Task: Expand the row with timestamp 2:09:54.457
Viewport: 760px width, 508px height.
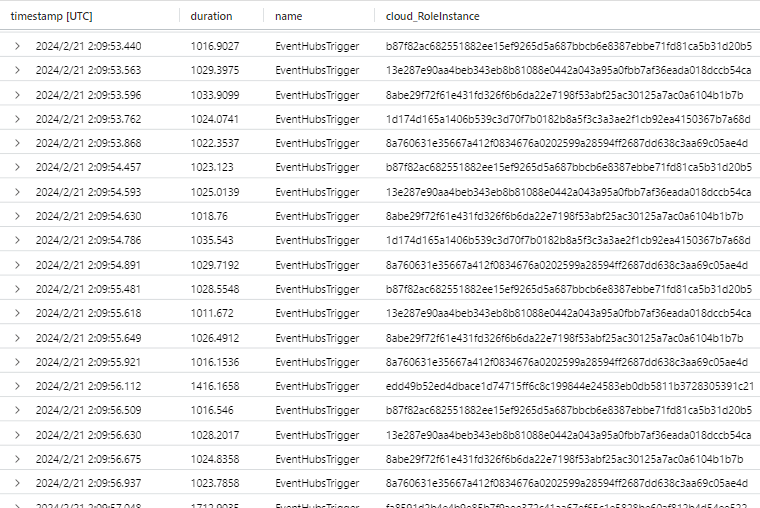Action: coord(17,167)
